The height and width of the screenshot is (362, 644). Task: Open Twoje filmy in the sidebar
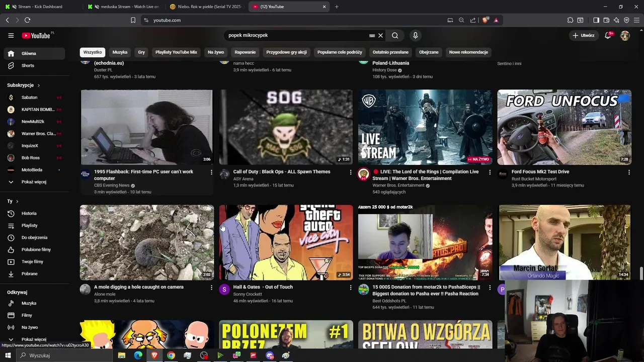tap(34, 261)
